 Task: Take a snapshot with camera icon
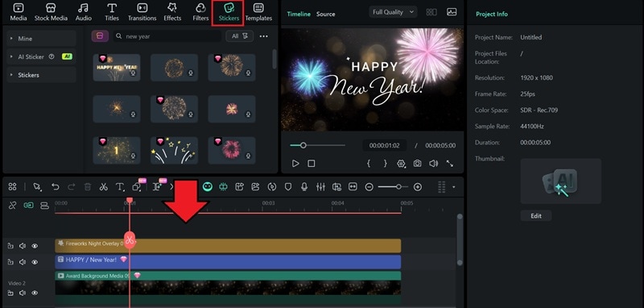coord(417,163)
